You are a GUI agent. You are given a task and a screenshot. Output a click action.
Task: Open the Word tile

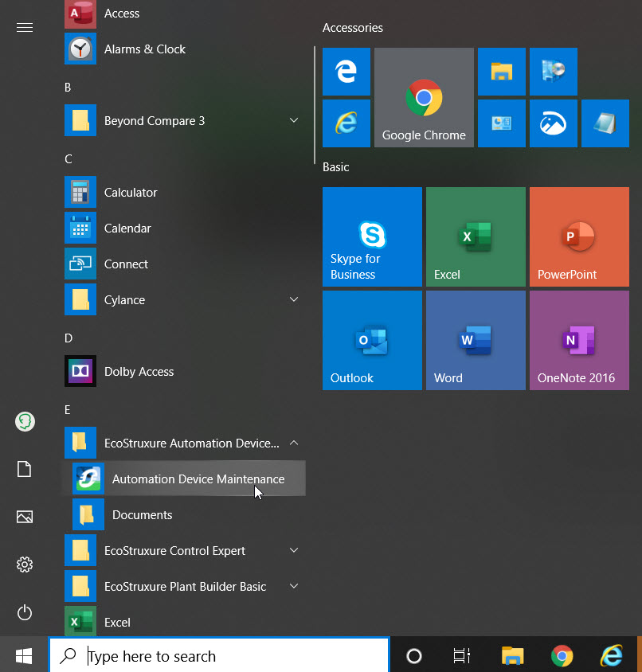tap(476, 340)
